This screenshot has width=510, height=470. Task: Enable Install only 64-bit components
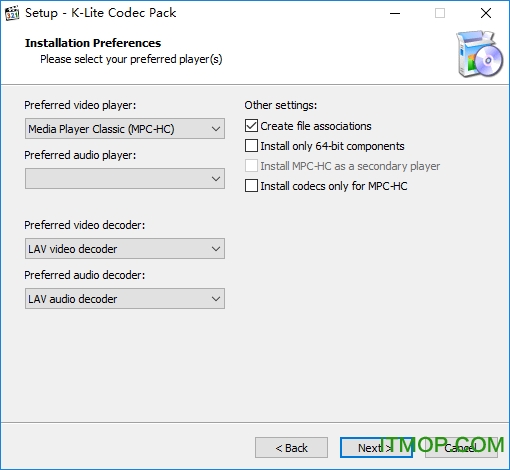(251, 146)
